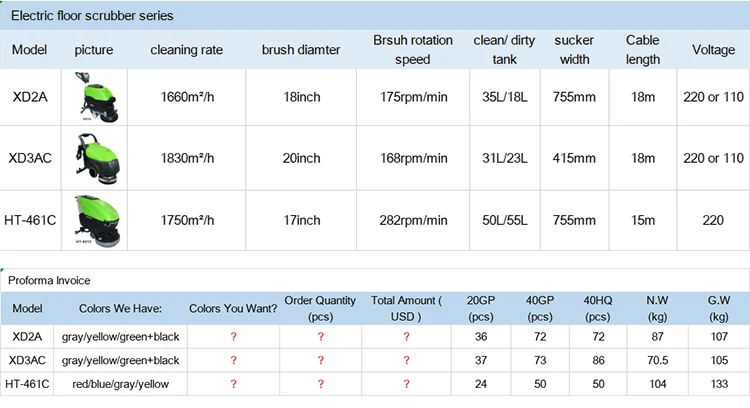Viewport: 750px width, 408px height.
Task: Click the HT-461C scrubber product picture
Action: click(94, 219)
